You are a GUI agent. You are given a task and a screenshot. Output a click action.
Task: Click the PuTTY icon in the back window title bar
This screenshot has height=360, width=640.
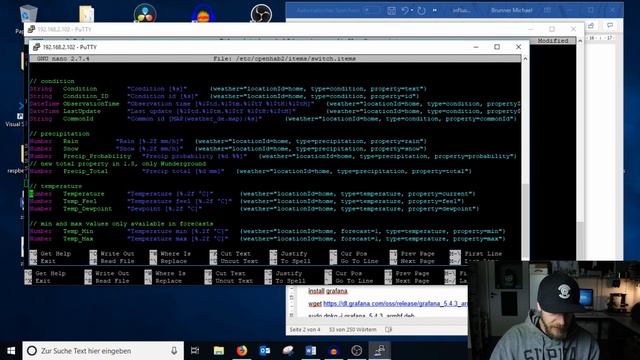pyautogui.click(x=31, y=29)
